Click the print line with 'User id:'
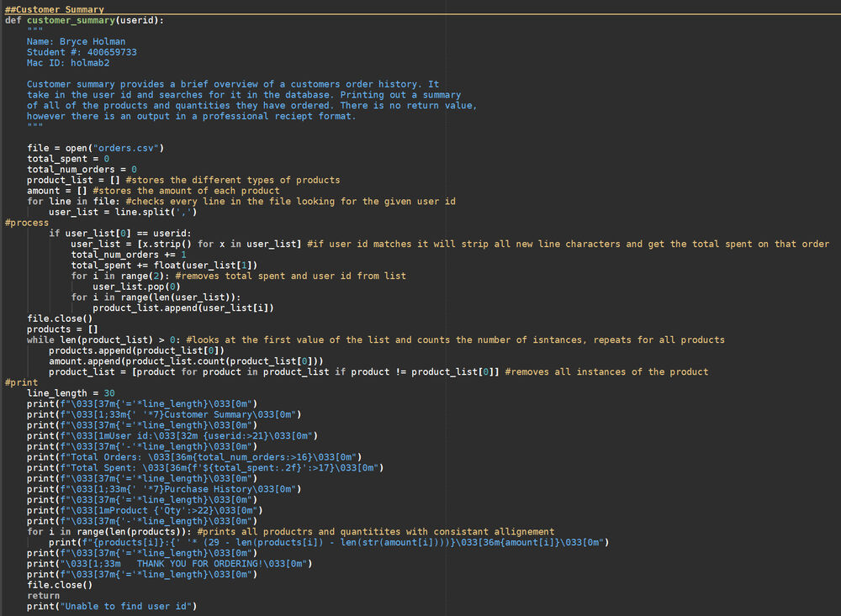The width and height of the screenshot is (841, 616). point(172,436)
